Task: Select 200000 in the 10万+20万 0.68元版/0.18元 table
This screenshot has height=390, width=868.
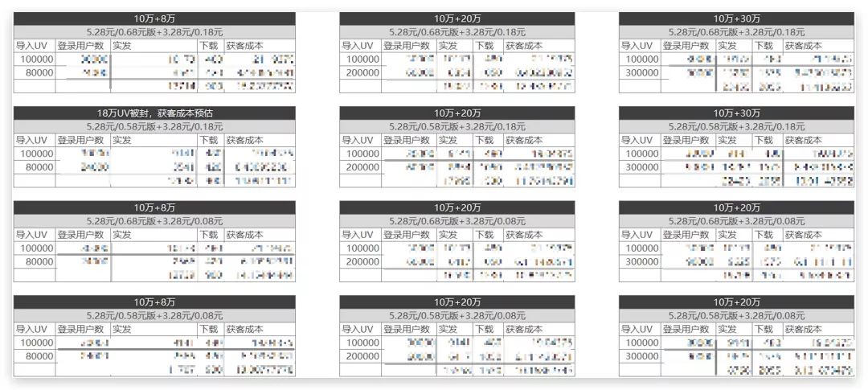Action: (x=360, y=72)
